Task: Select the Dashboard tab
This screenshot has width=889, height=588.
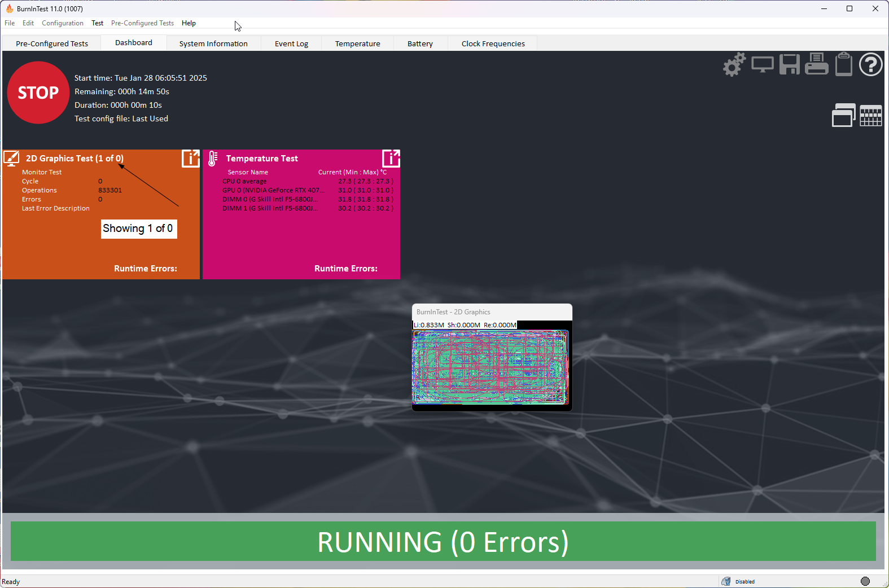Action: 134,43
